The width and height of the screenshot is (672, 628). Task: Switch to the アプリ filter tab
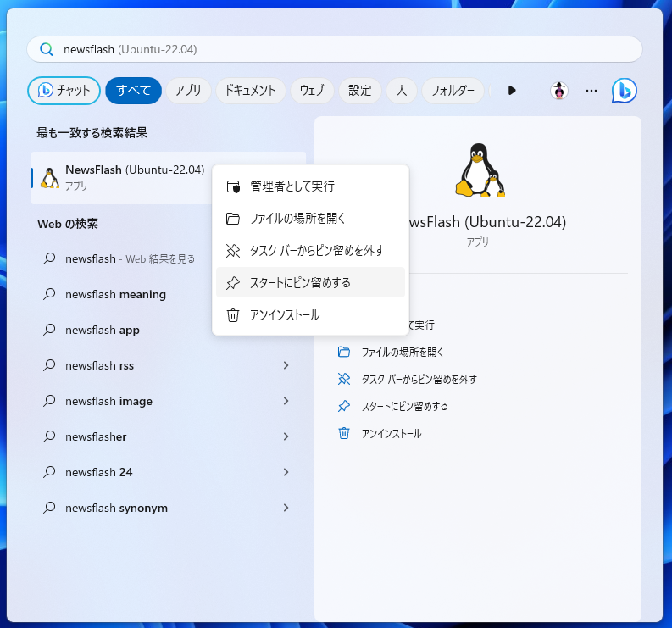pos(188,91)
